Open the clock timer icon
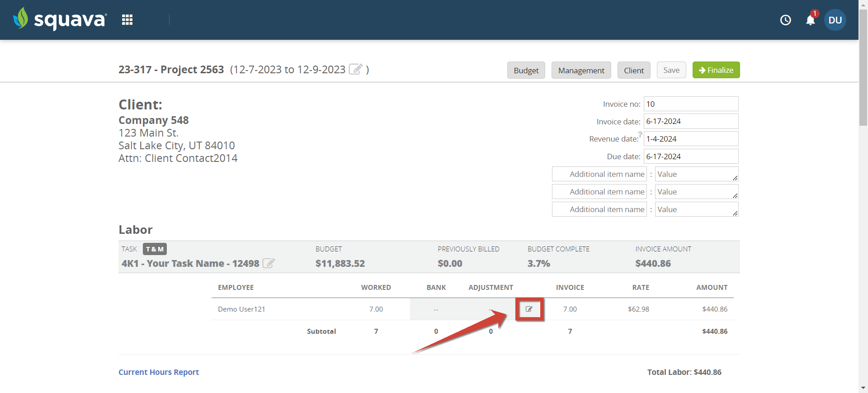The width and height of the screenshot is (868, 393). pyautogui.click(x=786, y=20)
